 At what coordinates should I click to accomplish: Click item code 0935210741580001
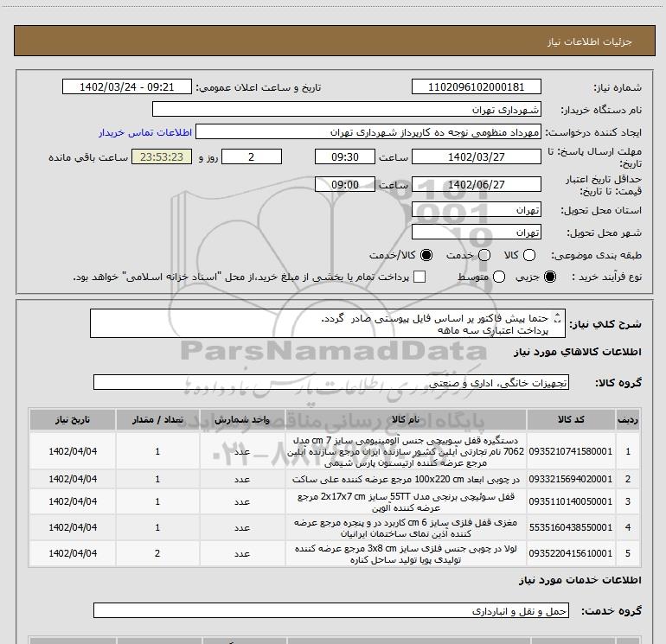(x=571, y=451)
